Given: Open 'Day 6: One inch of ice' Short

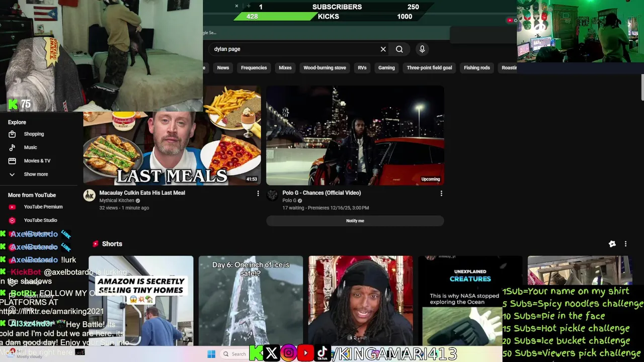Looking at the screenshot, I should [x=251, y=301].
